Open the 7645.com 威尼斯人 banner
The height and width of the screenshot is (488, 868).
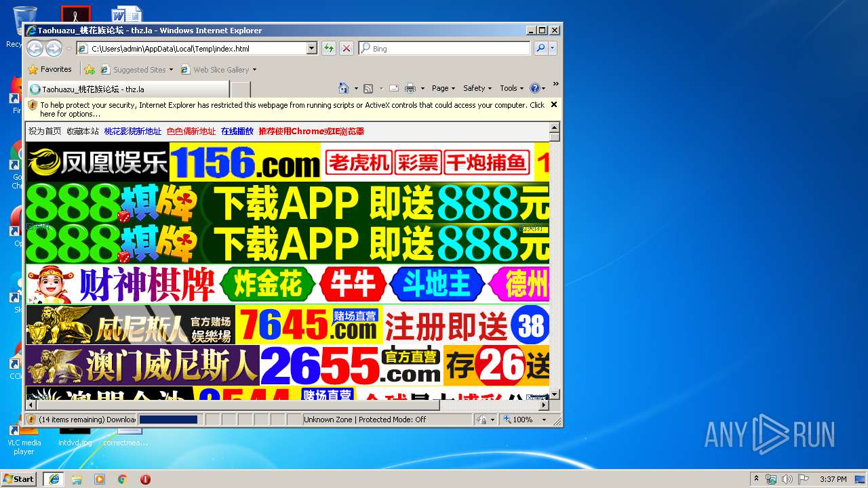(x=288, y=325)
